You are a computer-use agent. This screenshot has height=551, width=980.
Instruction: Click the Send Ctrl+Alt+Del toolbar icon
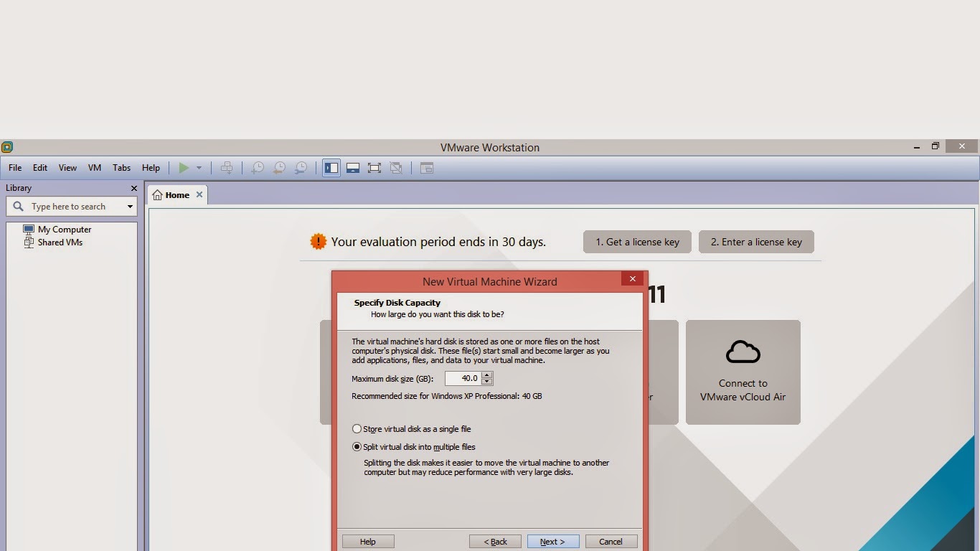tap(227, 168)
